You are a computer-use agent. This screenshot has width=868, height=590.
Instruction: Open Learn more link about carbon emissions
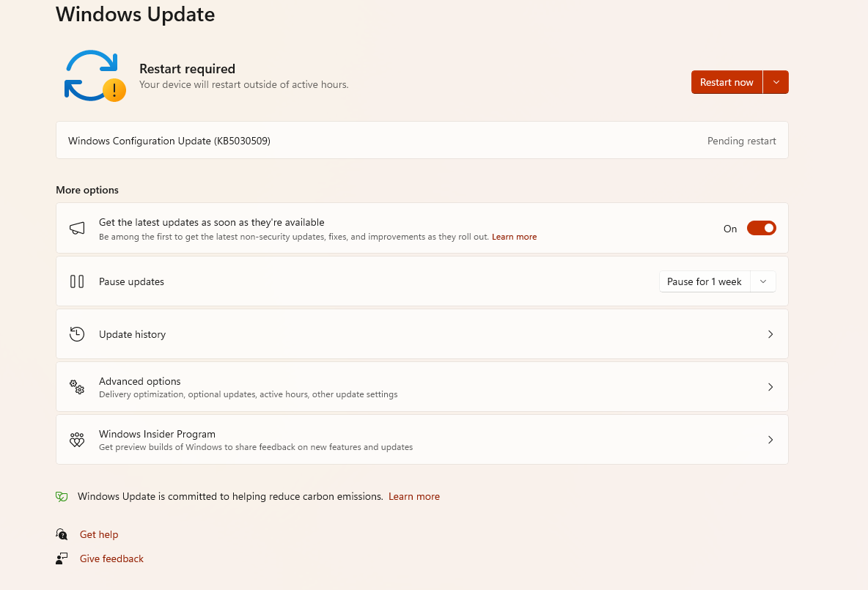click(414, 496)
